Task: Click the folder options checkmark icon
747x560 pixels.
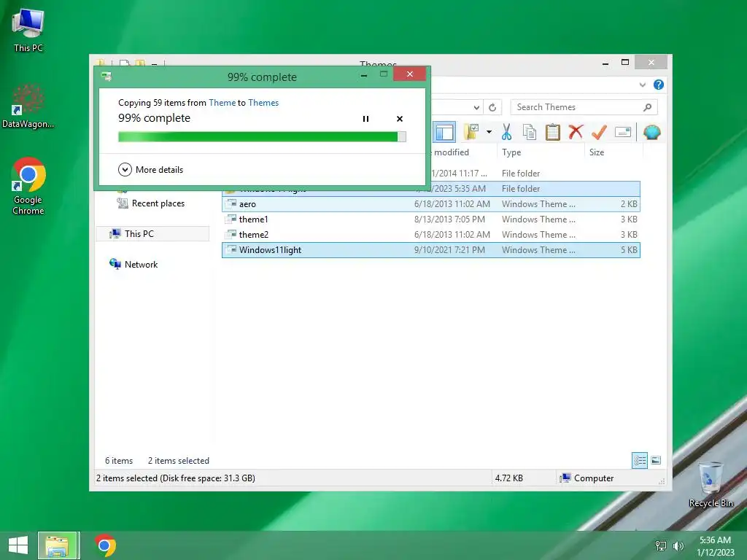Action: click(471, 132)
